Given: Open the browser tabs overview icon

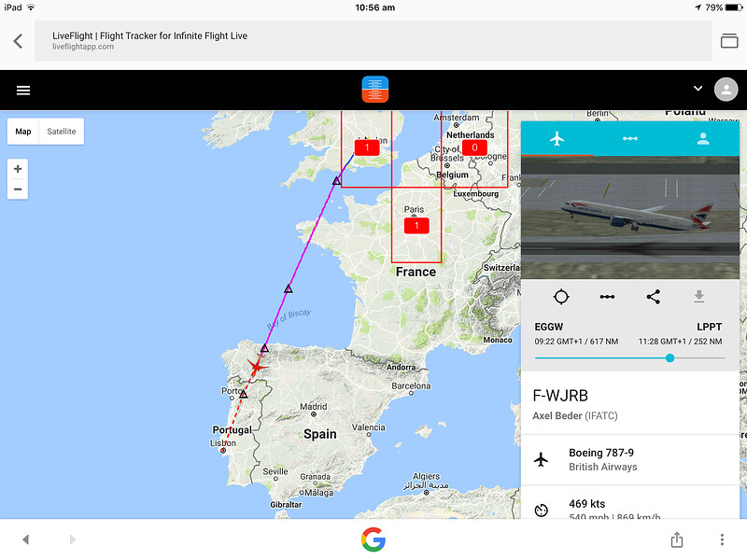Looking at the screenshot, I should (729, 41).
